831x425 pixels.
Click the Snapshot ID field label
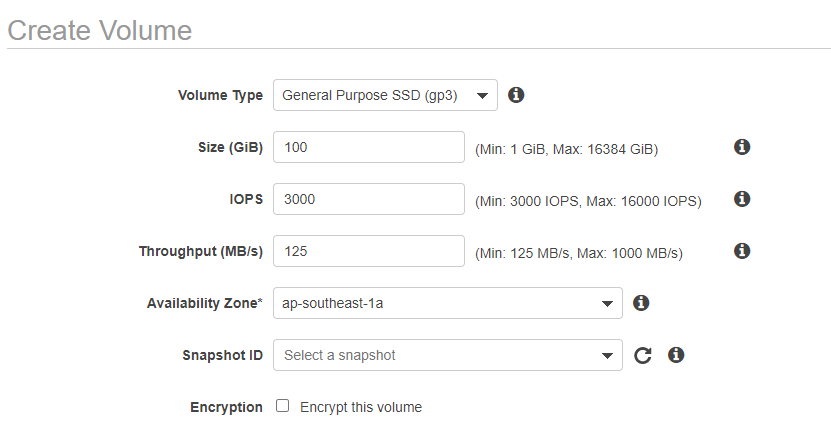tap(223, 355)
